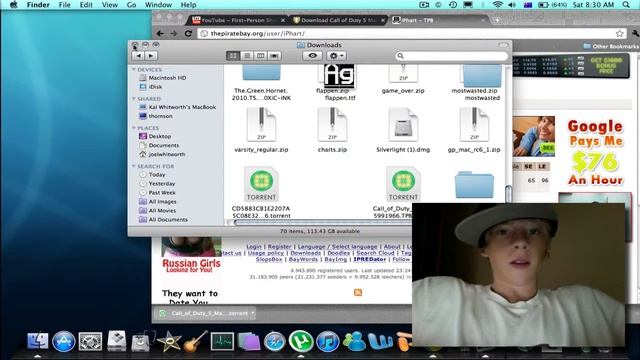This screenshot has height=360, width=640.
Task: Select Silverlight (1).dmg file icon
Action: pyautogui.click(x=403, y=124)
